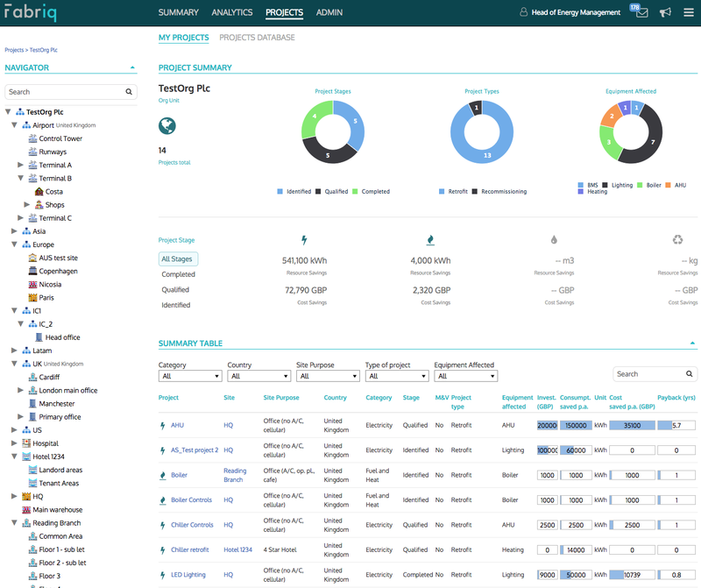Click the Paris site icon
This screenshot has width=701, height=588.
click(32, 297)
